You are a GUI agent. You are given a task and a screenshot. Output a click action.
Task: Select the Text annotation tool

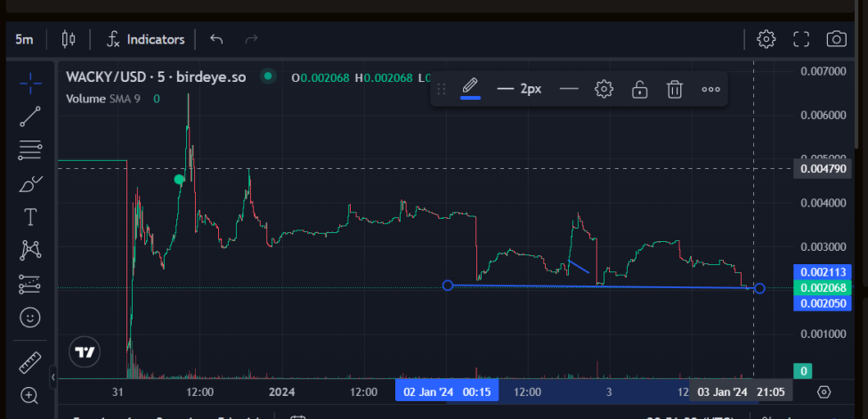[x=30, y=217]
